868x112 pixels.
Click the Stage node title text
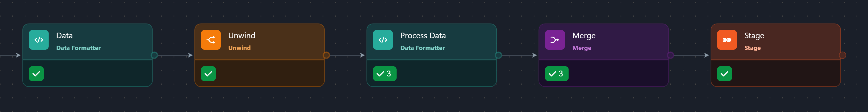tap(754, 36)
